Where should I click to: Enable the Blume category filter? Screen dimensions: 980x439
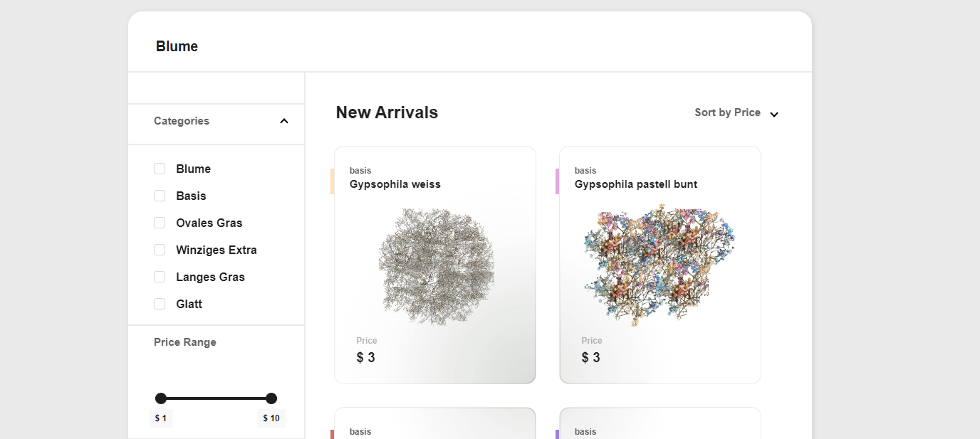click(160, 169)
